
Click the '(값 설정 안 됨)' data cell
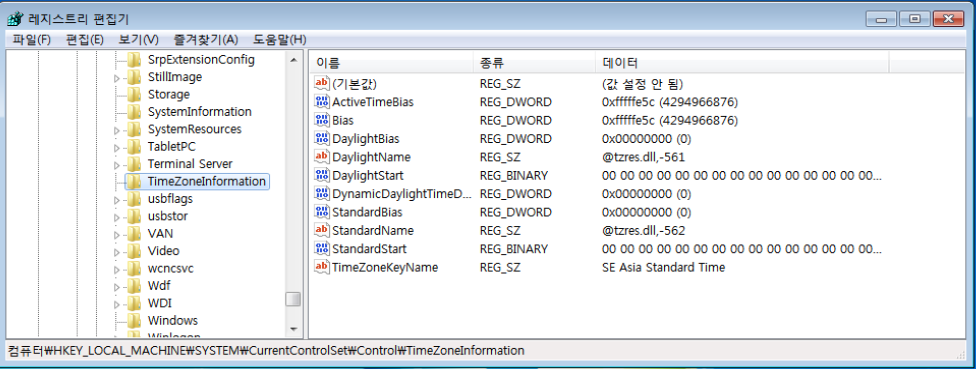click(x=642, y=83)
